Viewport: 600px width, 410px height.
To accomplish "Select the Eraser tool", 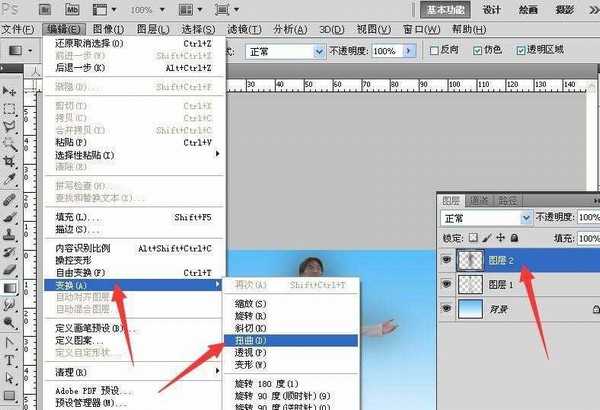I will pyautogui.click(x=9, y=270).
